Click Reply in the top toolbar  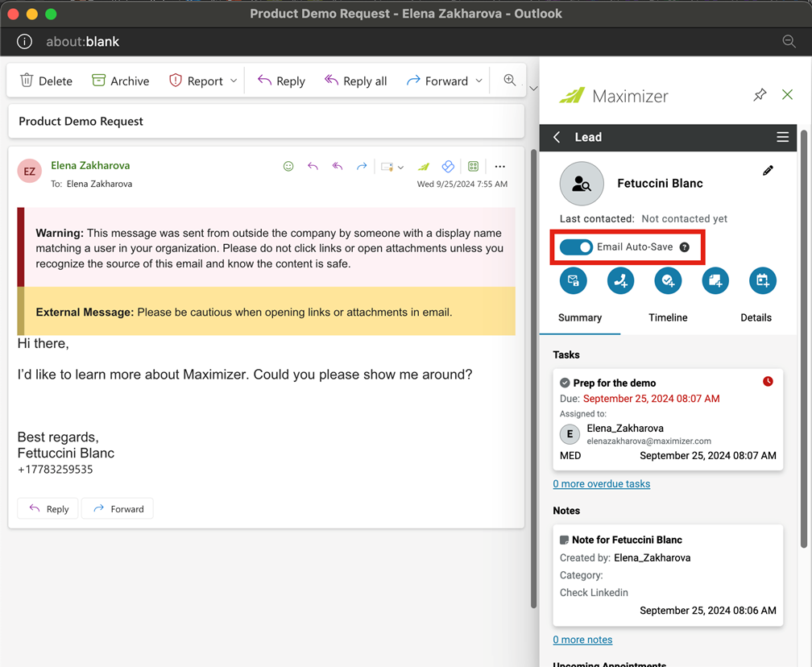pyautogui.click(x=281, y=81)
